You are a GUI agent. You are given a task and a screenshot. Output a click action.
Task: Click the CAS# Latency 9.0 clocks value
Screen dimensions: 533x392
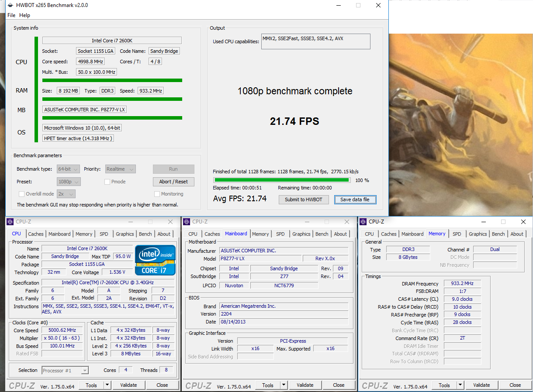click(x=462, y=299)
